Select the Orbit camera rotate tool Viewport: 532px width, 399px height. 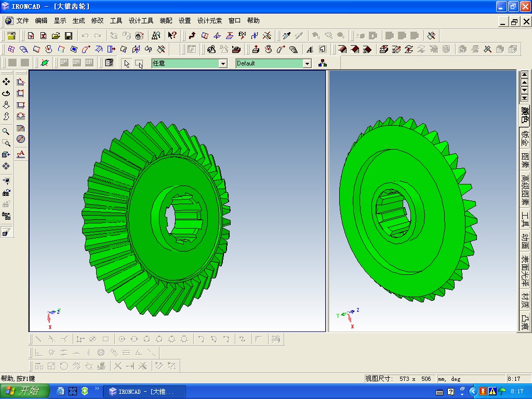(x=6, y=93)
